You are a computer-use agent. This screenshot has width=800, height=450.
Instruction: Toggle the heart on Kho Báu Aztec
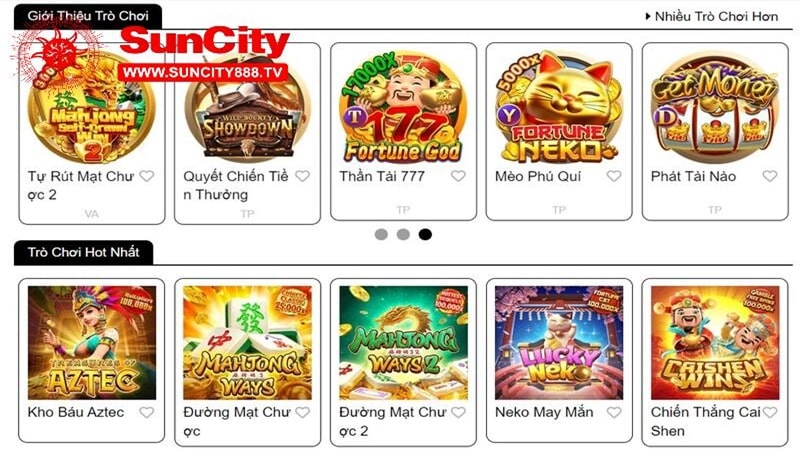click(147, 412)
